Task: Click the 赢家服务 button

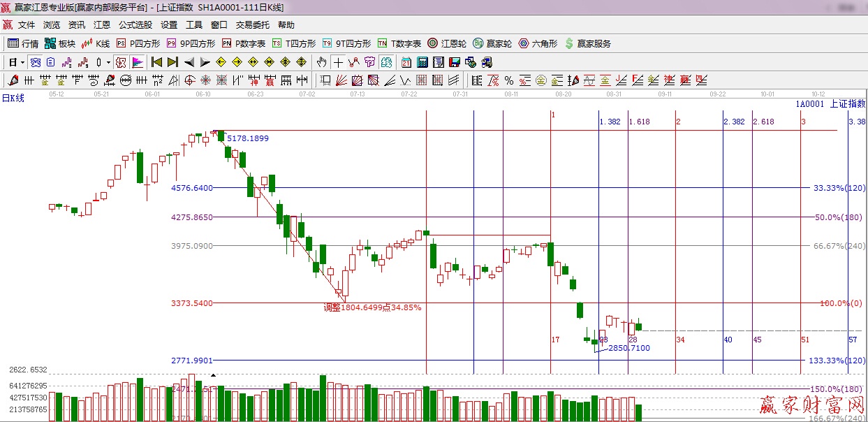Action: click(x=587, y=43)
